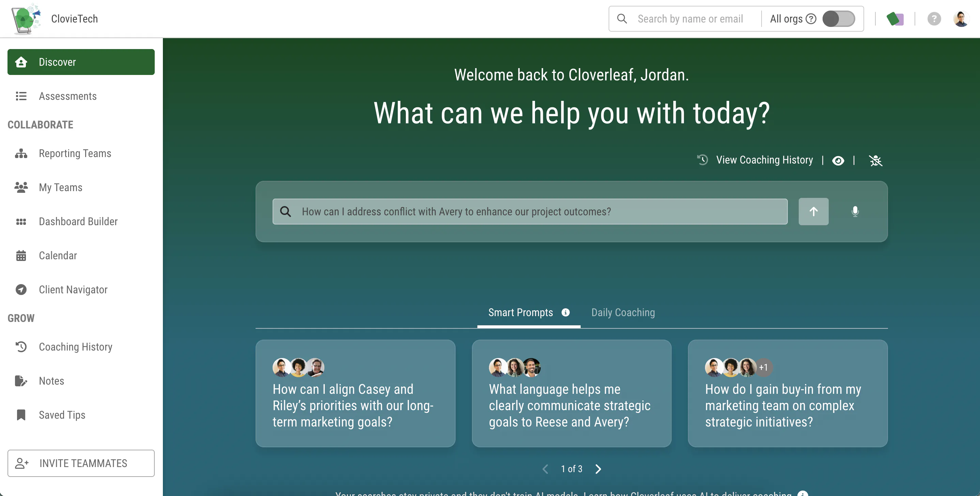Click the Saved Tips bookmark icon
Image resolution: width=980 pixels, height=496 pixels.
click(21, 415)
